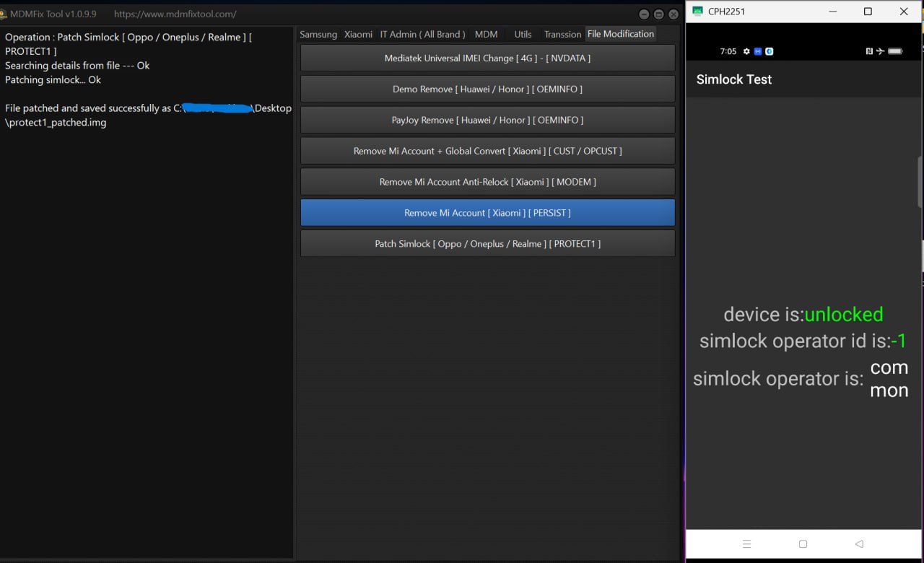This screenshot has height=563, width=924.
Task: Click the 'protect1_patched.img' filename in log
Action: point(56,123)
